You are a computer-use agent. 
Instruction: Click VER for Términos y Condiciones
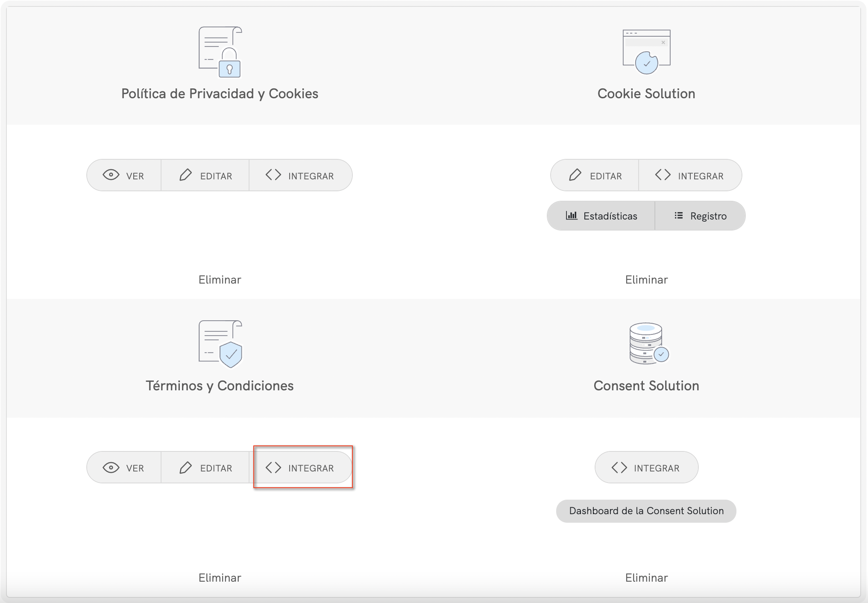(124, 468)
